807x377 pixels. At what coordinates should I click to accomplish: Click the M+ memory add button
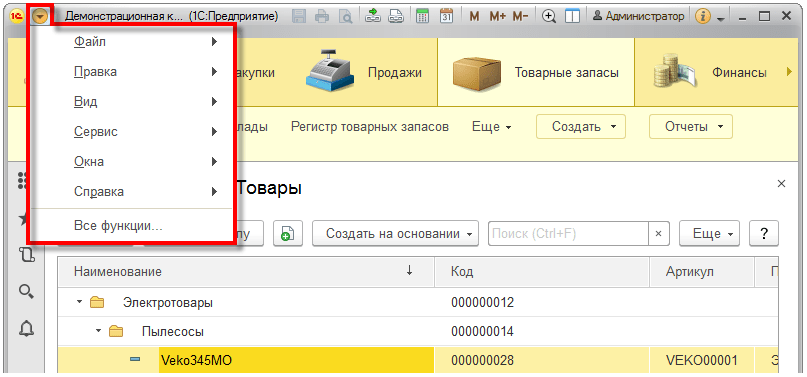[x=498, y=16]
